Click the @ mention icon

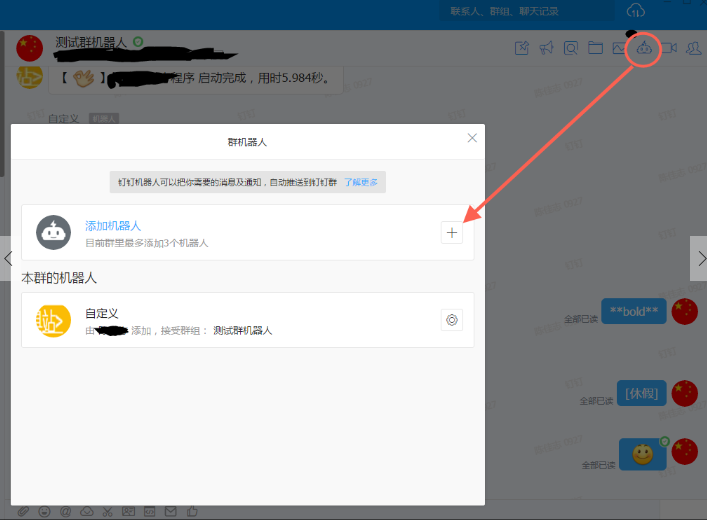coord(65,511)
